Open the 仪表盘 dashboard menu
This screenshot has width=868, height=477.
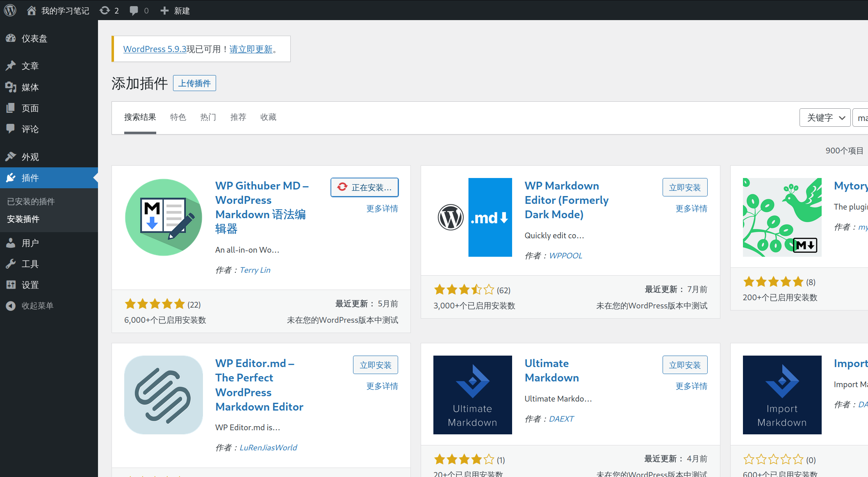[x=34, y=39]
